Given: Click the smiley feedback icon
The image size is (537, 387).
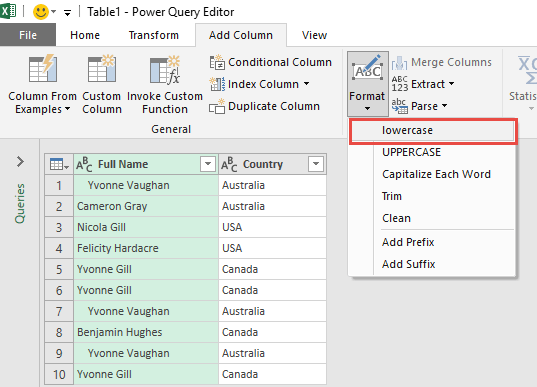Looking at the screenshot, I should click(40, 12).
